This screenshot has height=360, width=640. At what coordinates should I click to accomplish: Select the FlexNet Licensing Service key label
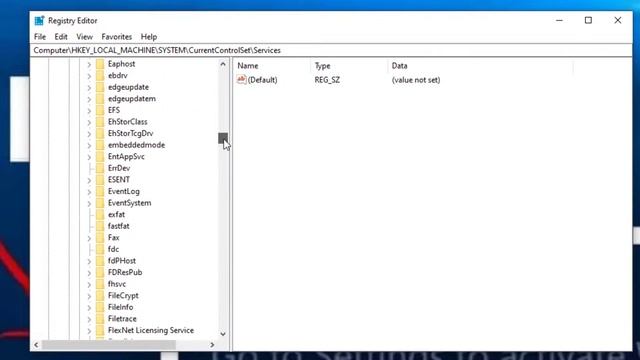pos(151,330)
